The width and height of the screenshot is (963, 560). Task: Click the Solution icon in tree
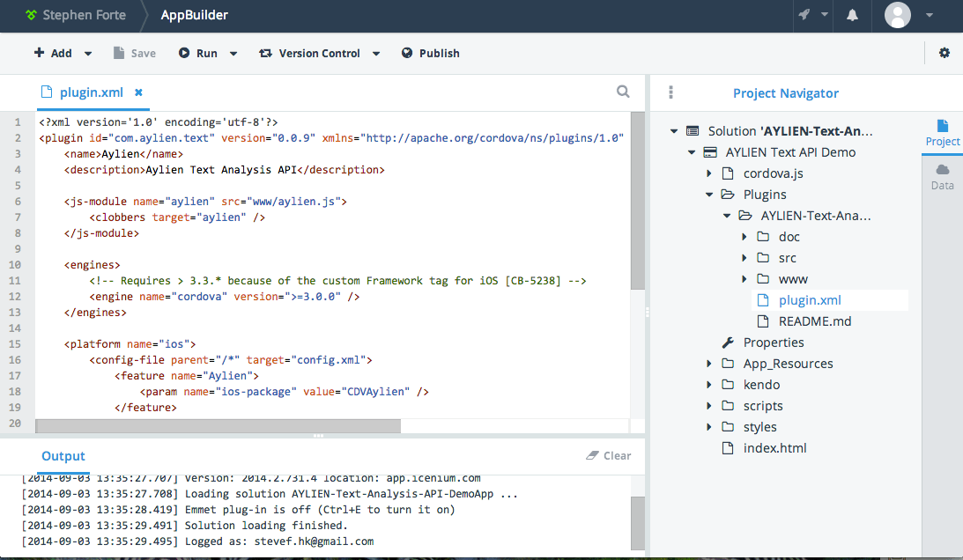pos(693,131)
